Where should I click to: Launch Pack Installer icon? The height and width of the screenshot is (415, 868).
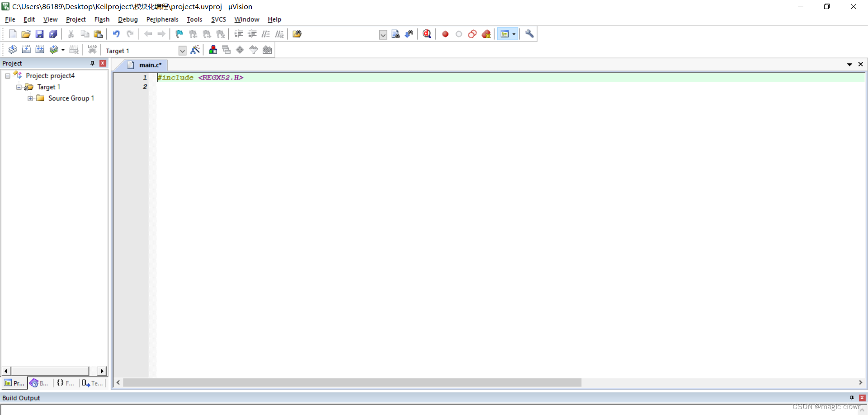coord(267,50)
